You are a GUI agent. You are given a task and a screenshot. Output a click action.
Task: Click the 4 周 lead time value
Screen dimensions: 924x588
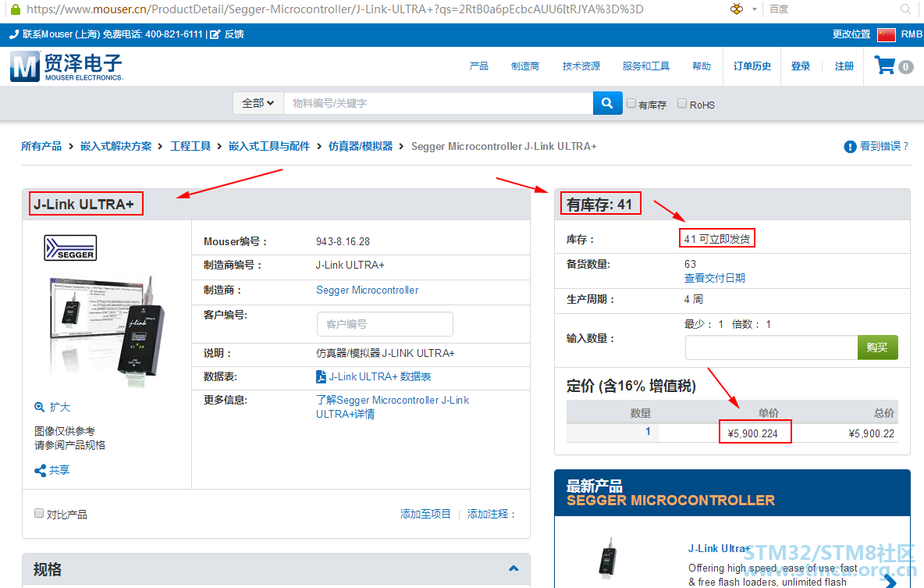pos(693,300)
